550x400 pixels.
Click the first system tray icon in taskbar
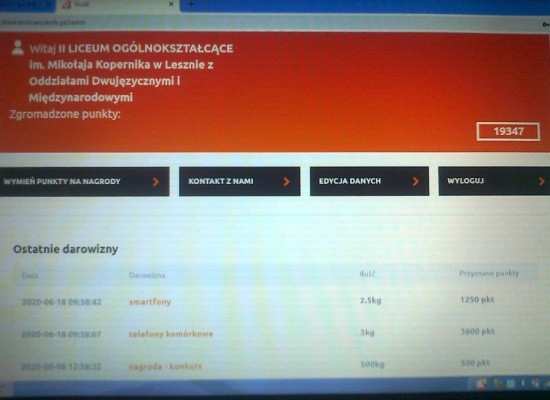click(x=481, y=384)
